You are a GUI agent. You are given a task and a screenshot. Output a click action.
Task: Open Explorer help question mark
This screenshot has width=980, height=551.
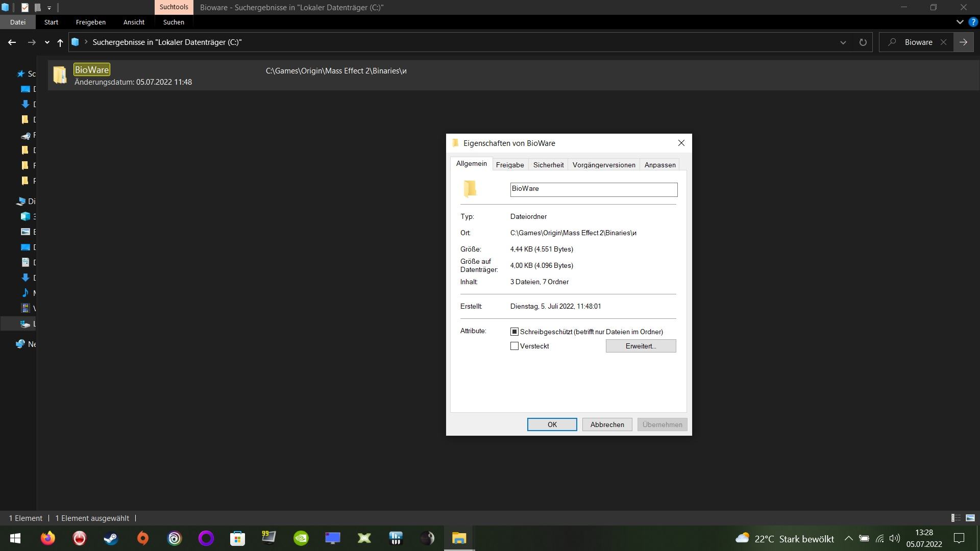[973, 22]
